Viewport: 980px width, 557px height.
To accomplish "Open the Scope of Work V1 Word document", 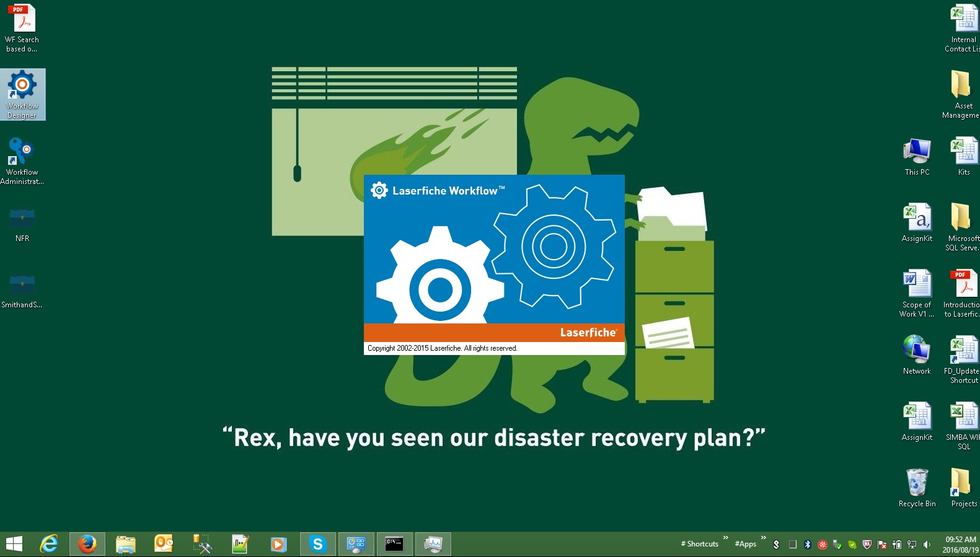I will pos(917,293).
